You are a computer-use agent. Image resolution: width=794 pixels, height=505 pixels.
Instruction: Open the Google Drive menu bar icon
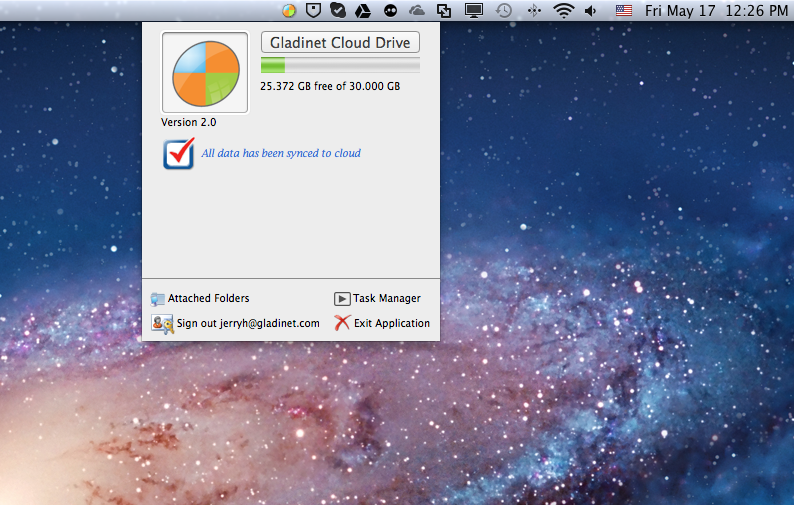tap(363, 11)
